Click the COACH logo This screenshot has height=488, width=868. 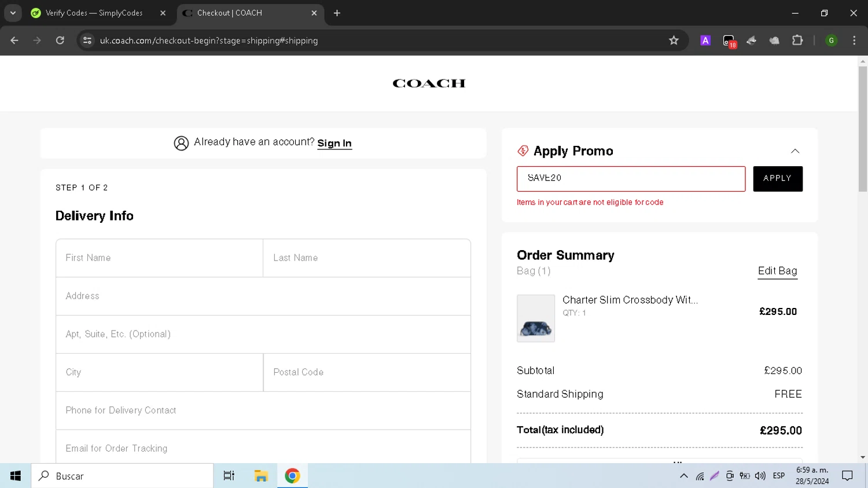tap(429, 83)
